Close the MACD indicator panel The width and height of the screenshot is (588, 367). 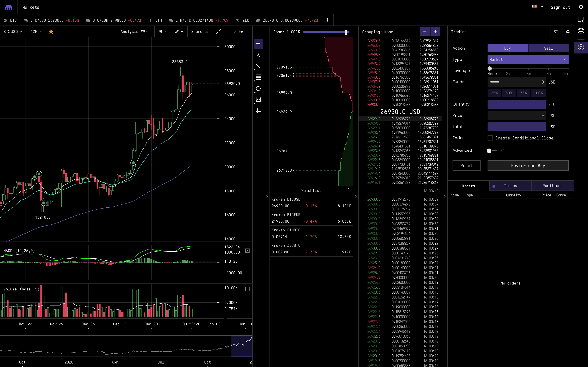[x=247, y=250]
